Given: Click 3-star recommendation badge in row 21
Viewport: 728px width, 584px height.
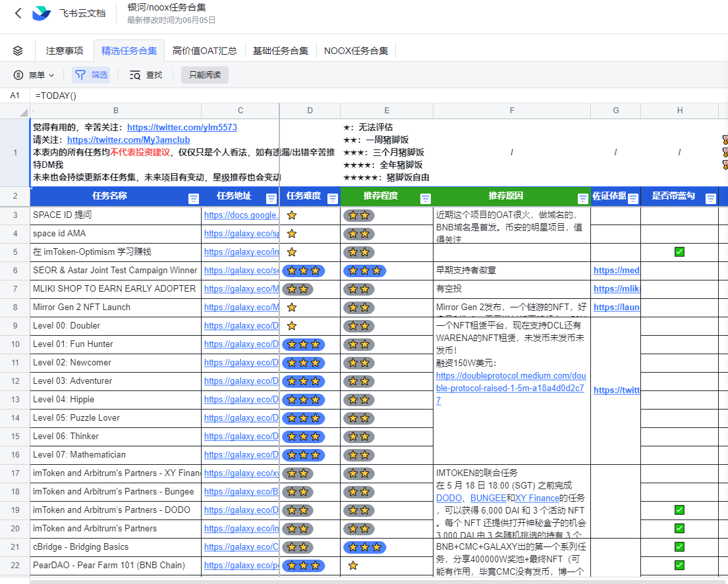Looking at the screenshot, I should (x=365, y=547).
